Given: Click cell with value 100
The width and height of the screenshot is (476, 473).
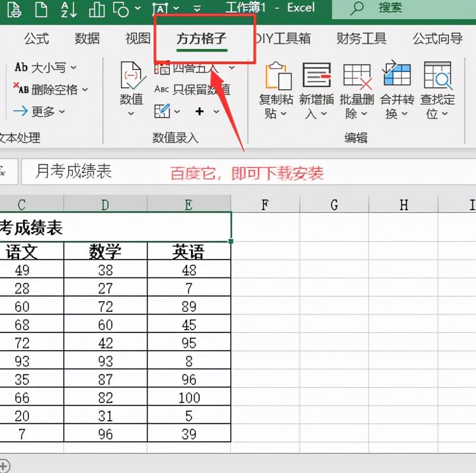Looking at the screenshot, I should pyautogui.click(x=189, y=397).
